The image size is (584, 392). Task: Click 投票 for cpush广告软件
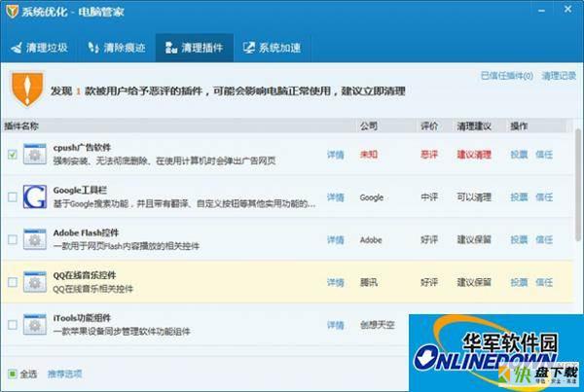519,155
